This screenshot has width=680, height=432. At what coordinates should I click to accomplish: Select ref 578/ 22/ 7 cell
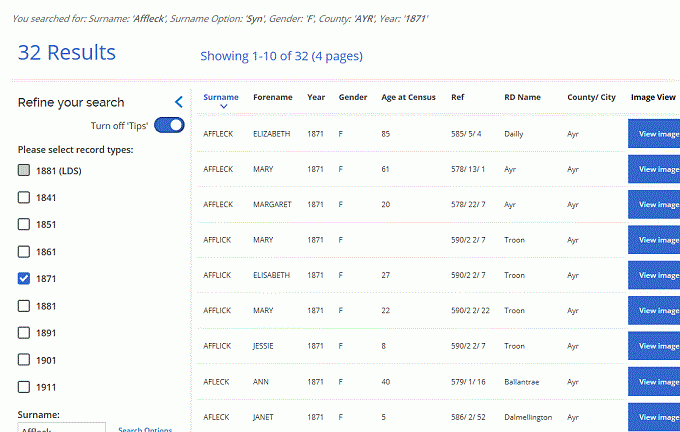468,204
